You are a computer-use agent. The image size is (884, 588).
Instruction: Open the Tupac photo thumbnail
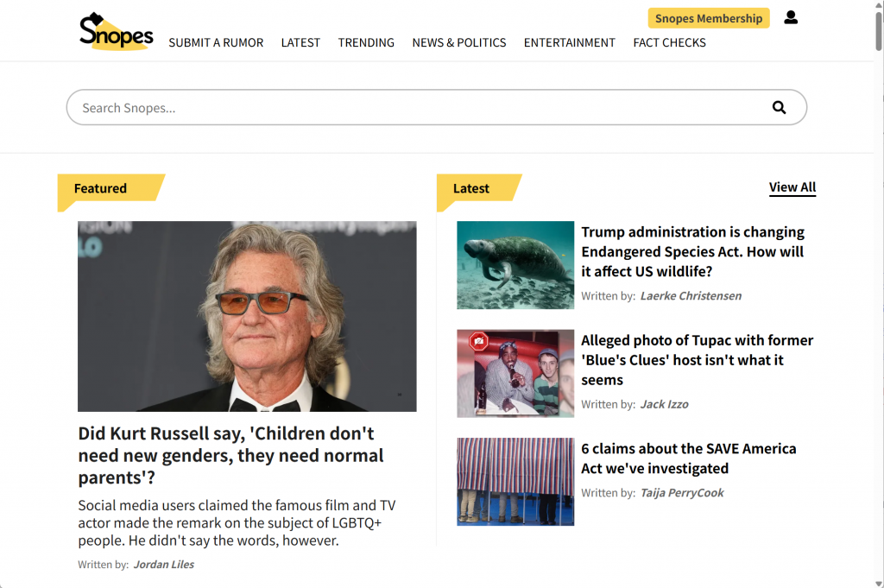[515, 373]
